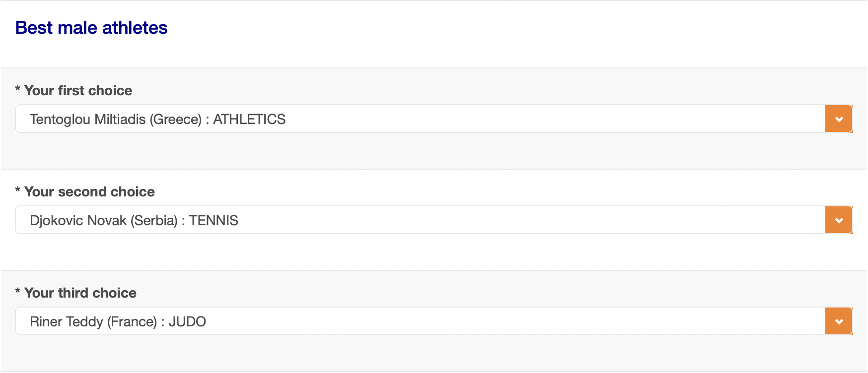Click the Best male athletes heading

(x=91, y=28)
